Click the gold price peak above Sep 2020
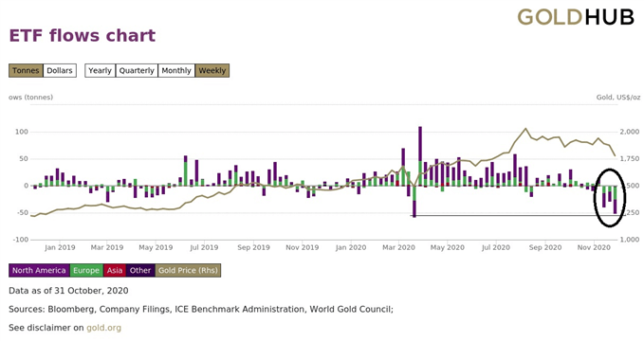The height and width of the screenshot is (341, 644). pyautogui.click(x=525, y=129)
